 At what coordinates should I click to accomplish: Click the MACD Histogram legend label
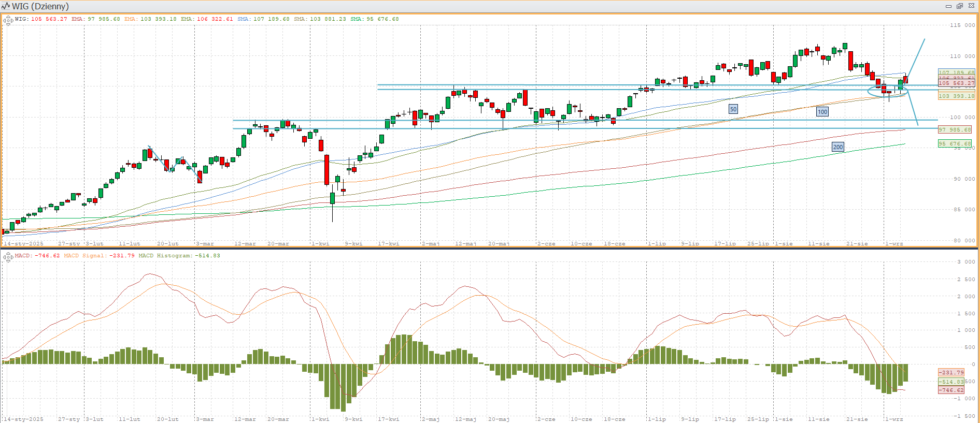point(179,256)
